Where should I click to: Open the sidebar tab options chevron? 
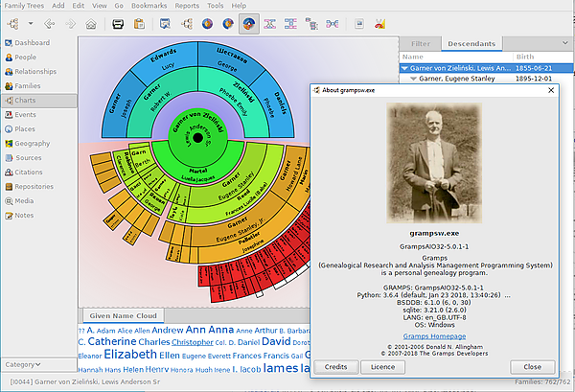[x=565, y=43]
